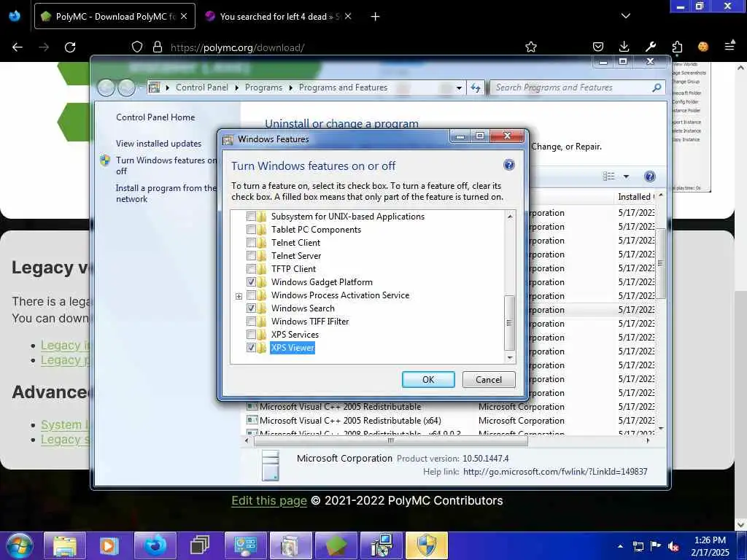Enable the Windows TIFF IFilter checkbox
Screen dimensions: 747x560
pyautogui.click(x=251, y=322)
